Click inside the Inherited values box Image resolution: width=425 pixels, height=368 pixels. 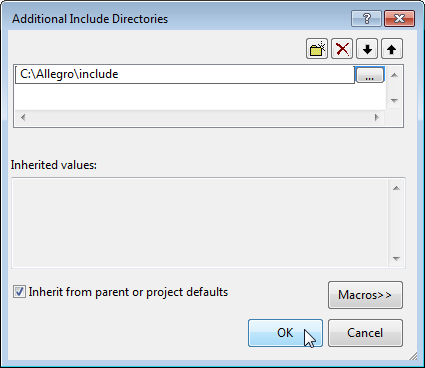pos(200,223)
